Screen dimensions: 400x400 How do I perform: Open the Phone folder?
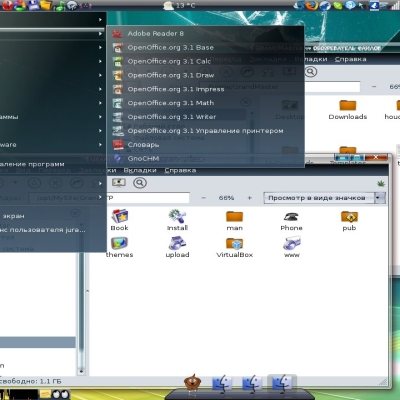(291, 221)
